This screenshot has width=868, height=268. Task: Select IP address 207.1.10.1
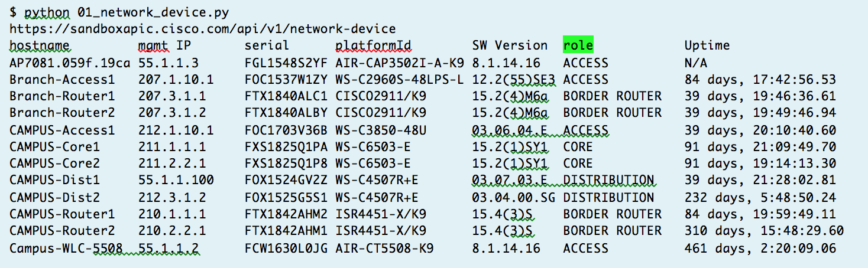(176, 79)
